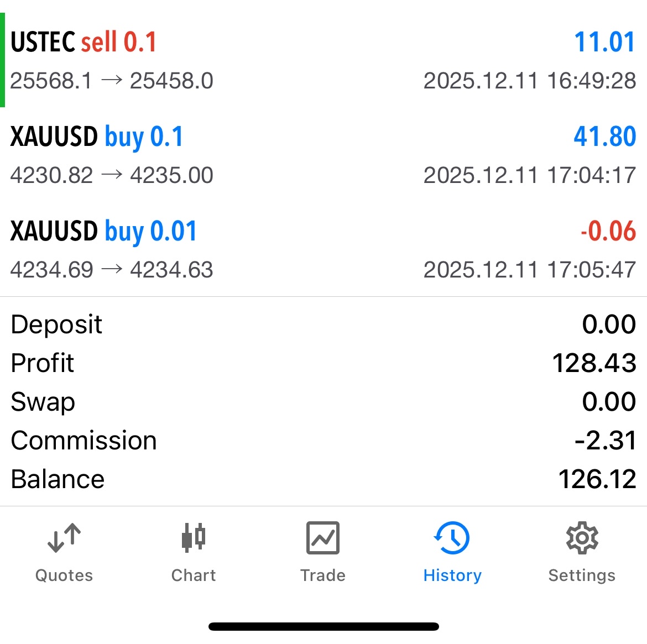Click the -0.06 loss amount
Viewport: 647px width, 644px height.
click(x=608, y=231)
